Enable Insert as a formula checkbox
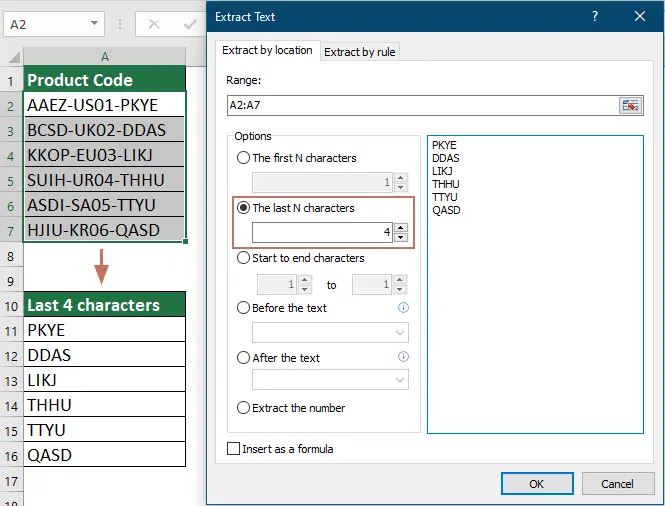665x506 pixels. (233, 449)
